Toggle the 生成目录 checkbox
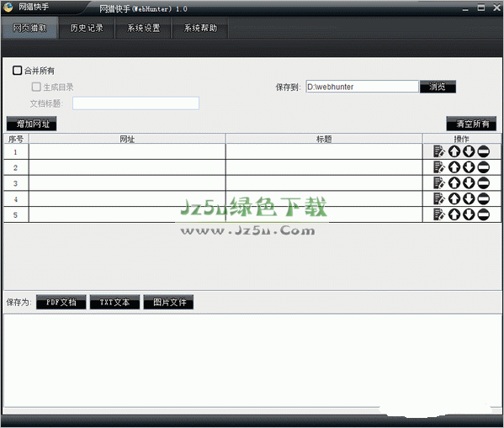The image size is (504, 428). (x=36, y=87)
